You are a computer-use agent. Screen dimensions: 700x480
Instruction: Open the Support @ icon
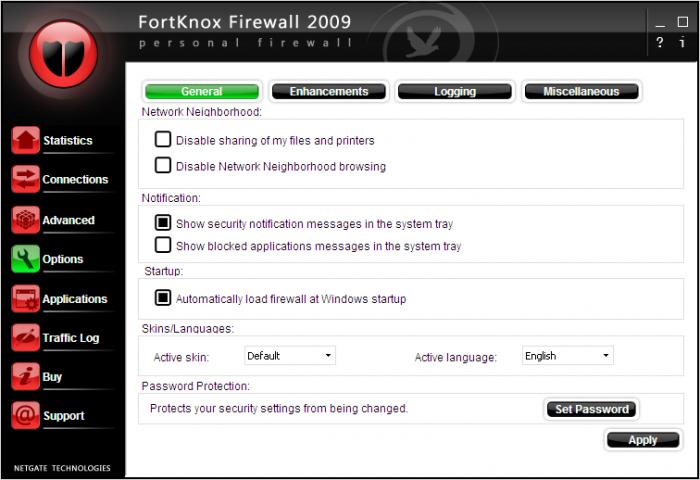[x=25, y=415]
